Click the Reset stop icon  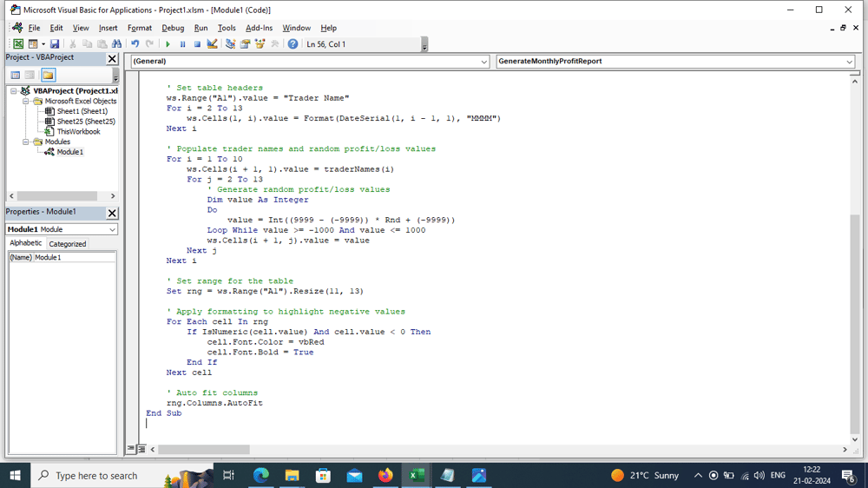(x=197, y=43)
